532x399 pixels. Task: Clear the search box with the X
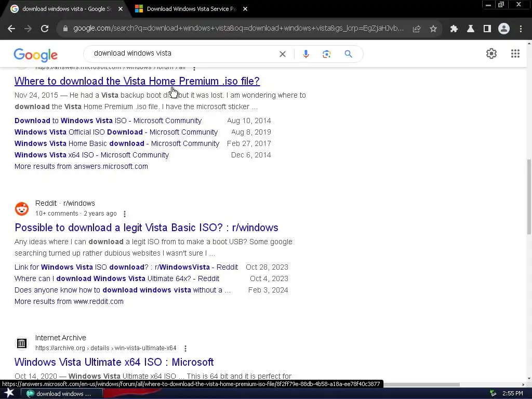pos(282,54)
